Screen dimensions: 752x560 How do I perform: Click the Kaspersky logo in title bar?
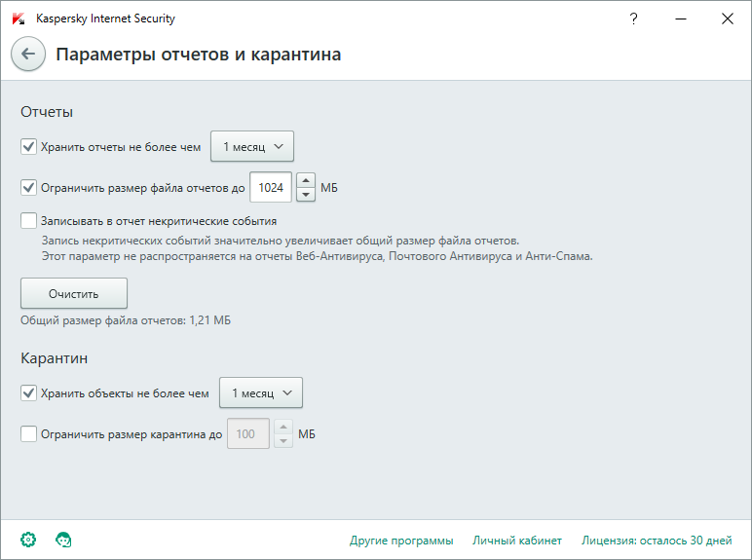point(19,19)
